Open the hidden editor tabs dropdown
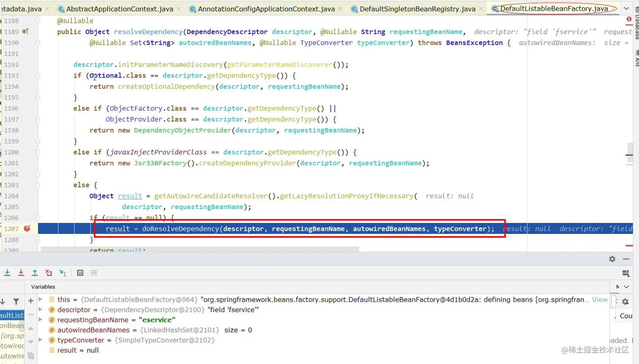Screen dimensions: 639x364 click(626, 8)
